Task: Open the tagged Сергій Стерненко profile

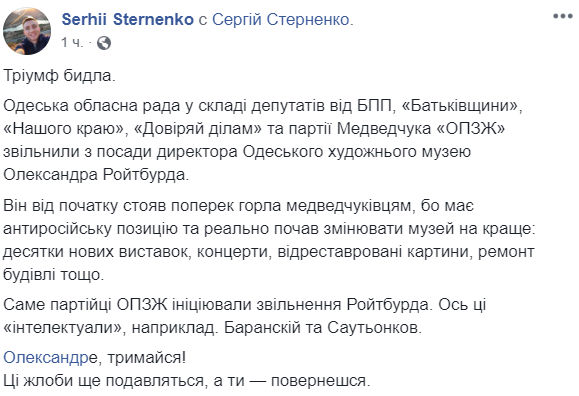Action: tap(281, 20)
